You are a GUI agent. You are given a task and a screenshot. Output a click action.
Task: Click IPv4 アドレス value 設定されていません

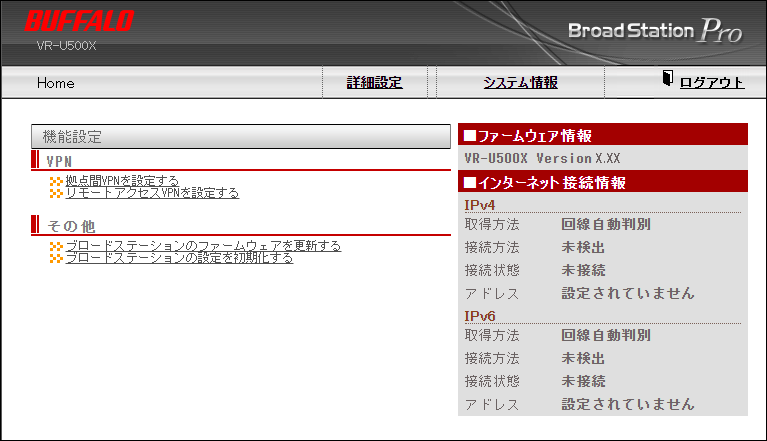628,293
